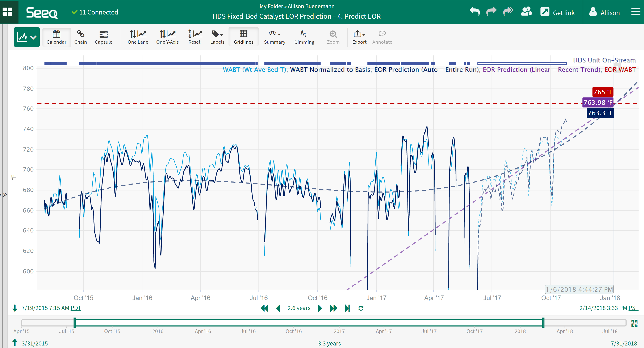This screenshot has height=348, width=644.
Task: Click the navy 763.3 °F cursor value
Action: (x=600, y=113)
